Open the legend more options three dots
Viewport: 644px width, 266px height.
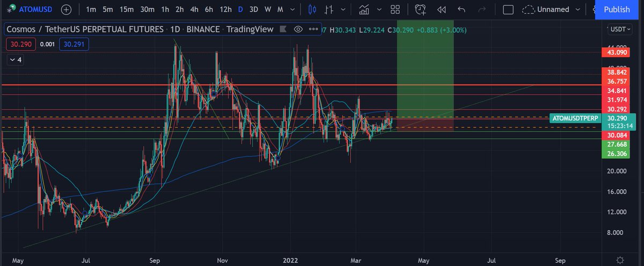(x=313, y=30)
